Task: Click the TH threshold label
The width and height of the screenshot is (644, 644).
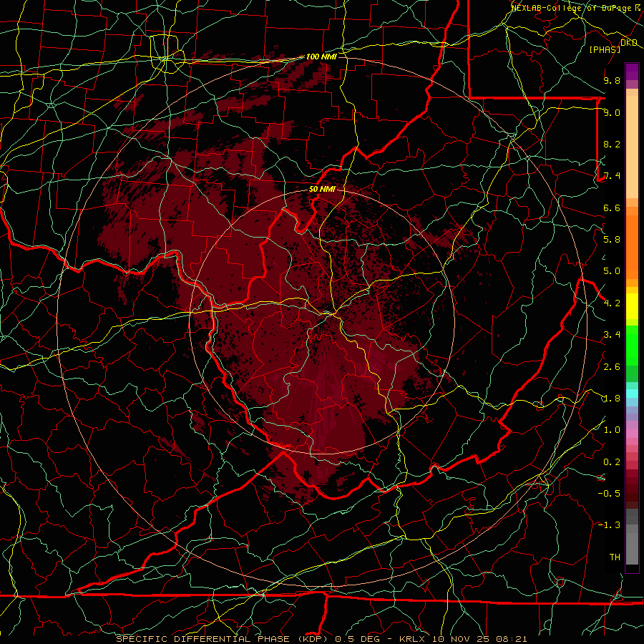Action: coord(615,557)
